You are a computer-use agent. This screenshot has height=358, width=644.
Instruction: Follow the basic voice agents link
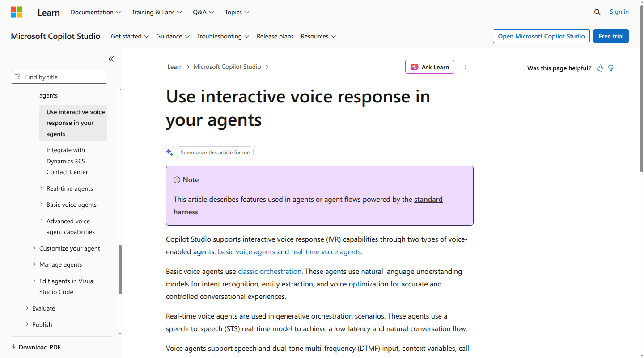coord(246,251)
